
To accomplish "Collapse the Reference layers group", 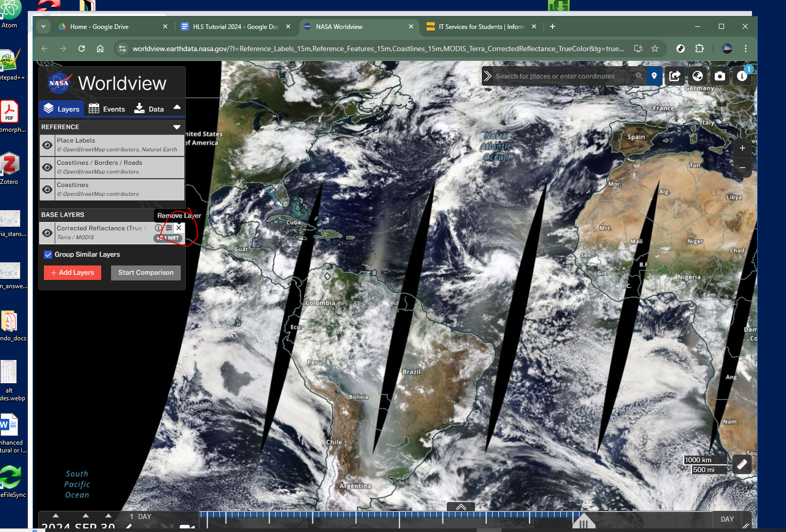I will point(177,127).
